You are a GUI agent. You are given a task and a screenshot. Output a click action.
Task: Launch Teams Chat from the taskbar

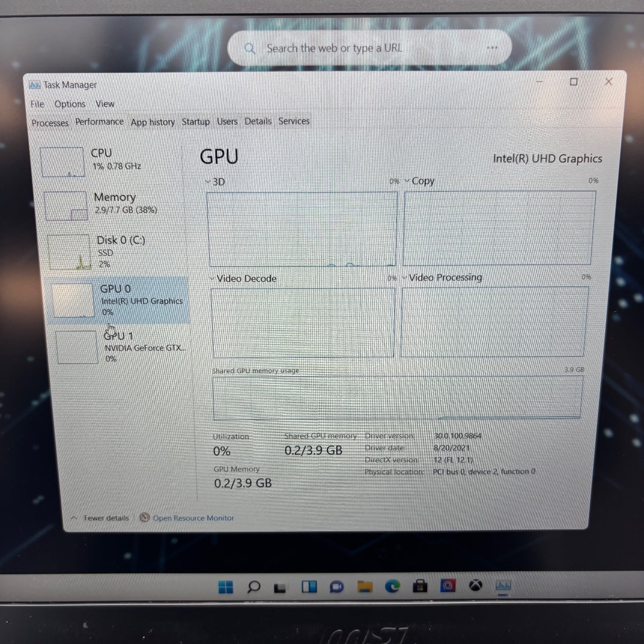tap(337, 586)
